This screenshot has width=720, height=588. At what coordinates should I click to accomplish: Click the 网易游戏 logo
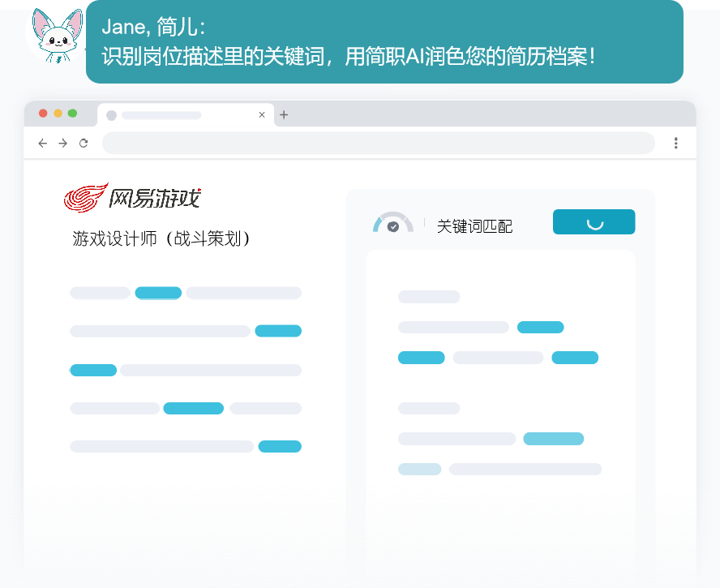click(x=132, y=197)
